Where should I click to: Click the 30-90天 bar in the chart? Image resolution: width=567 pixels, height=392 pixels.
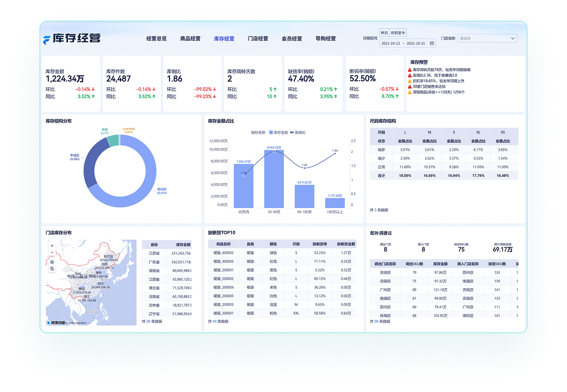[274, 179]
